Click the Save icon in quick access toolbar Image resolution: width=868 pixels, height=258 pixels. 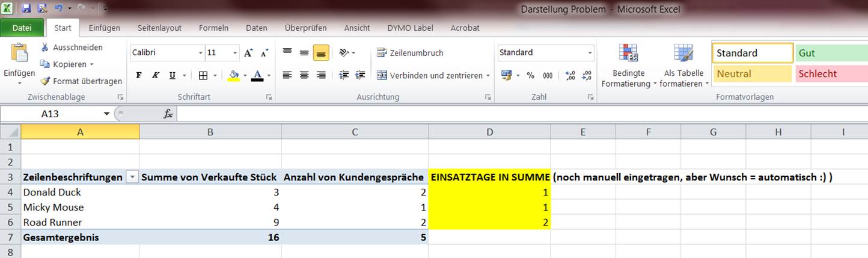click(26, 8)
